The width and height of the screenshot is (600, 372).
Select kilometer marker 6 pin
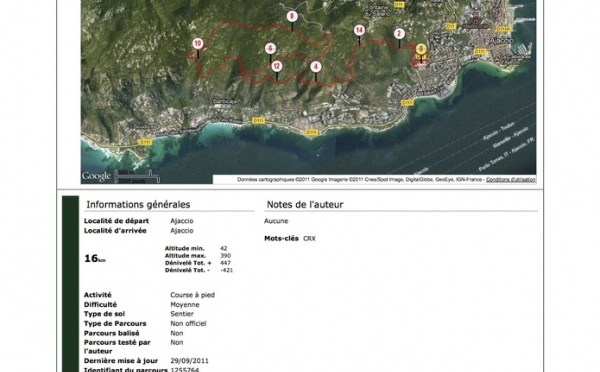pyautogui.click(x=270, y=48)
